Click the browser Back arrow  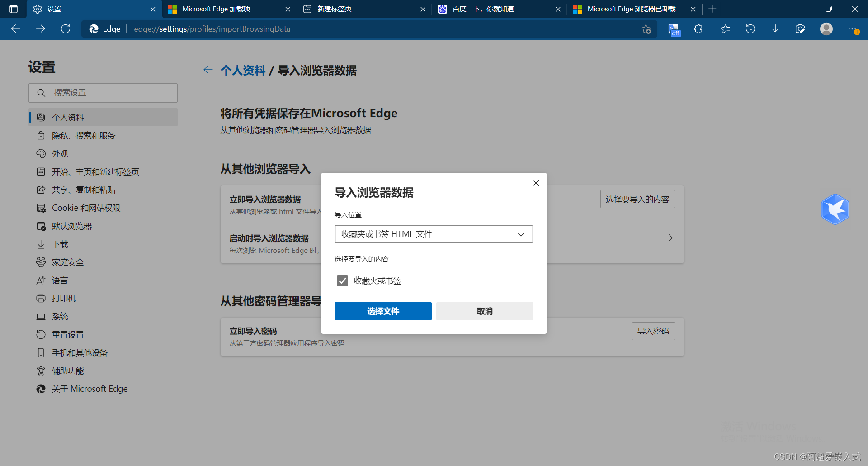[x=16, y=29]
